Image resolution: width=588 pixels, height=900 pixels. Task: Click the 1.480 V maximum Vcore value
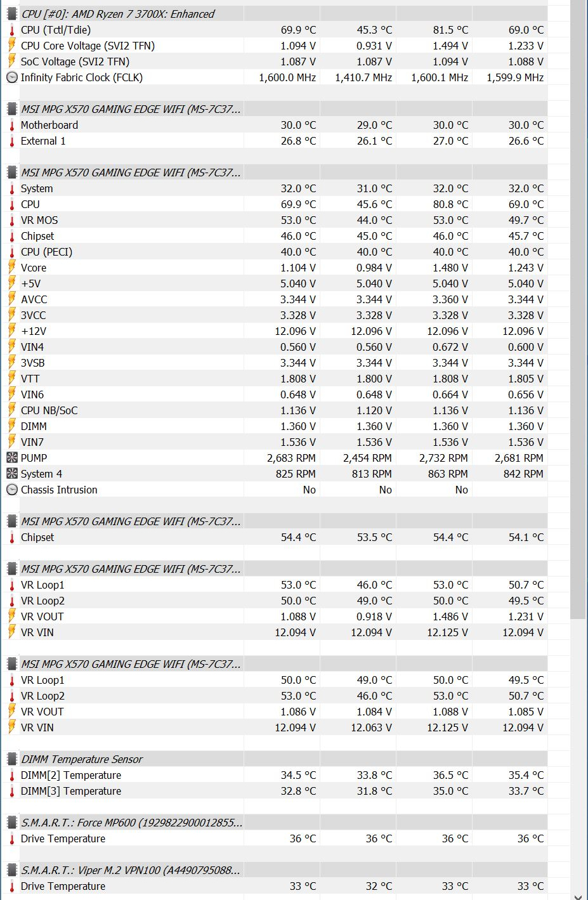tap(450, 268)
